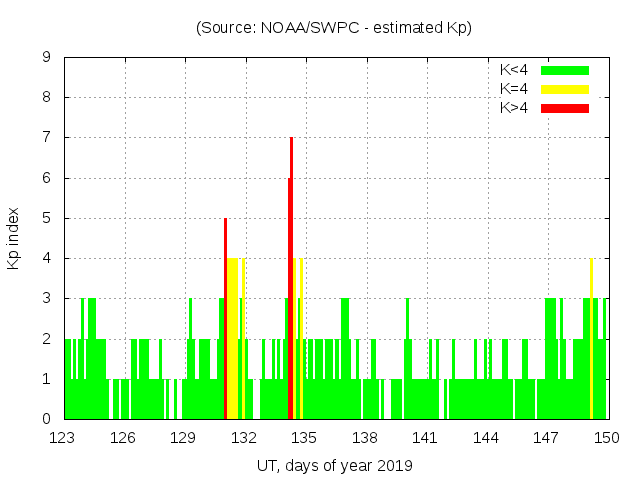Screen dimensions: 640x480
Task: Click the "Kp index" vertical axis label
Action: click(14, 238)
